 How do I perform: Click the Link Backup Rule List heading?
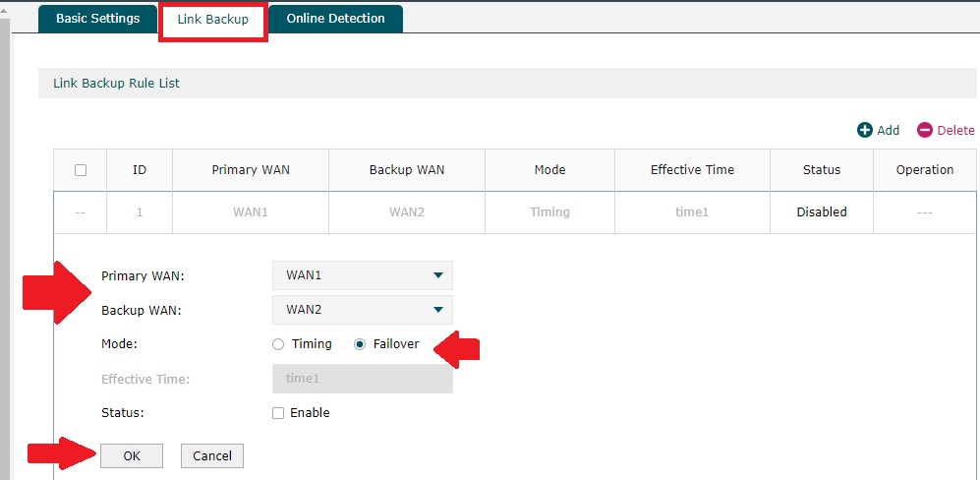point(116,84)
